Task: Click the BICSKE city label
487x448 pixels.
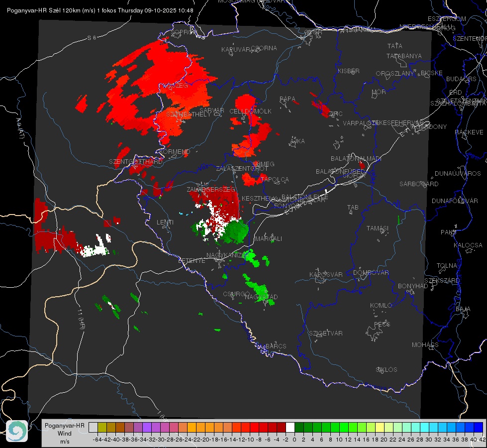Action: click(x=432, y=73)
